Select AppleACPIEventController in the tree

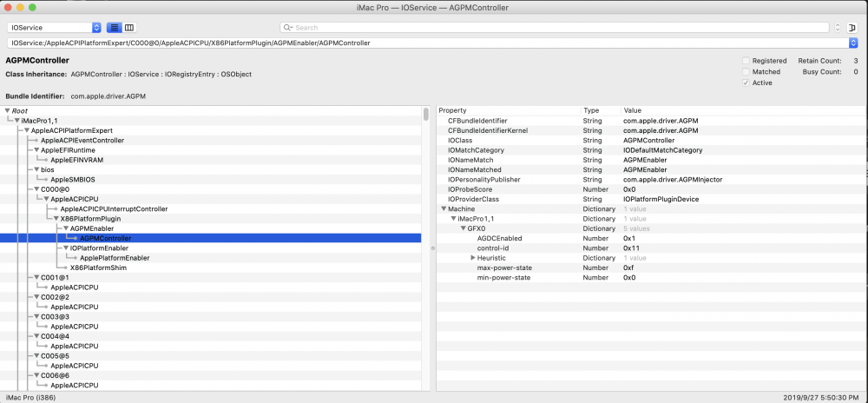(82, 141)
